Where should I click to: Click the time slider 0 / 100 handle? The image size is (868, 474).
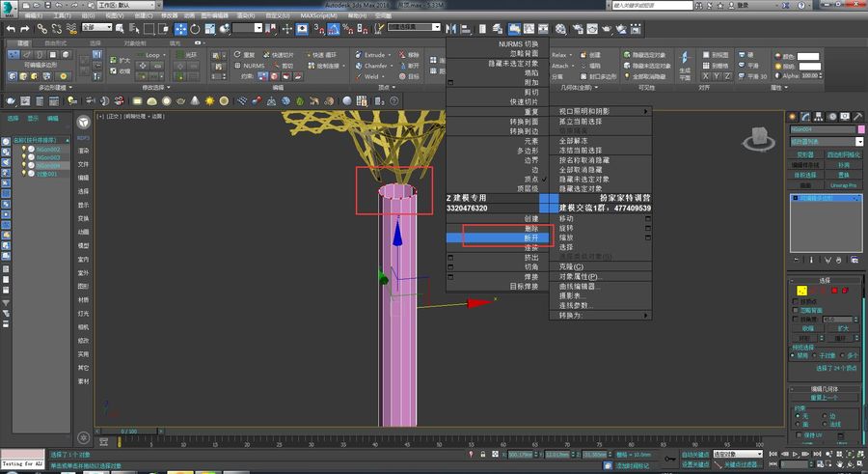point(129,431)
